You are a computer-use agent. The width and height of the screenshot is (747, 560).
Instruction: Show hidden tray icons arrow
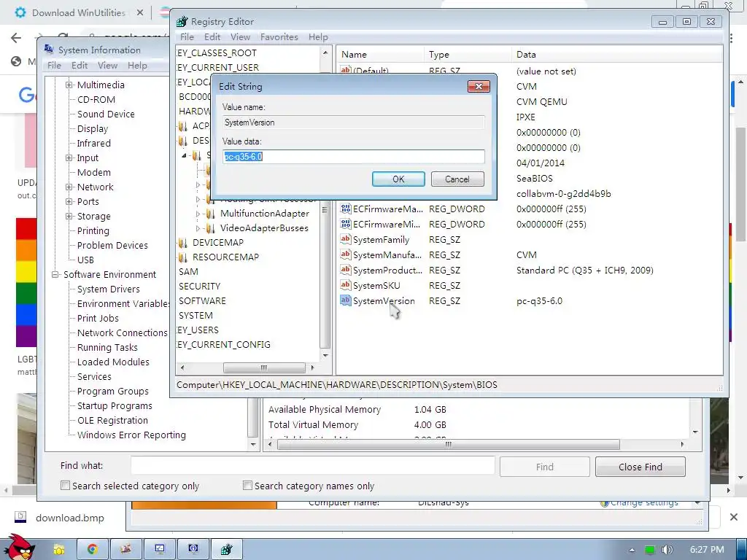pyautogui.click(x=632, y=550)
